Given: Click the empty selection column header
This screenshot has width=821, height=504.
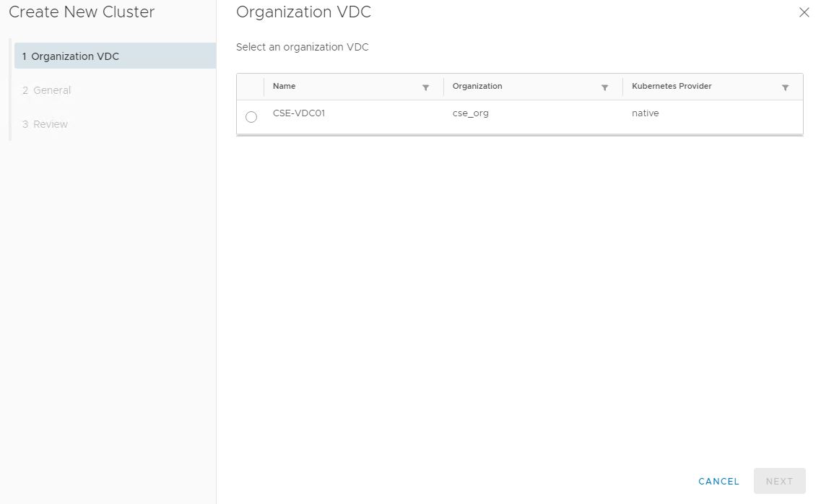Looking at the screenshot, I should [251, 87].
